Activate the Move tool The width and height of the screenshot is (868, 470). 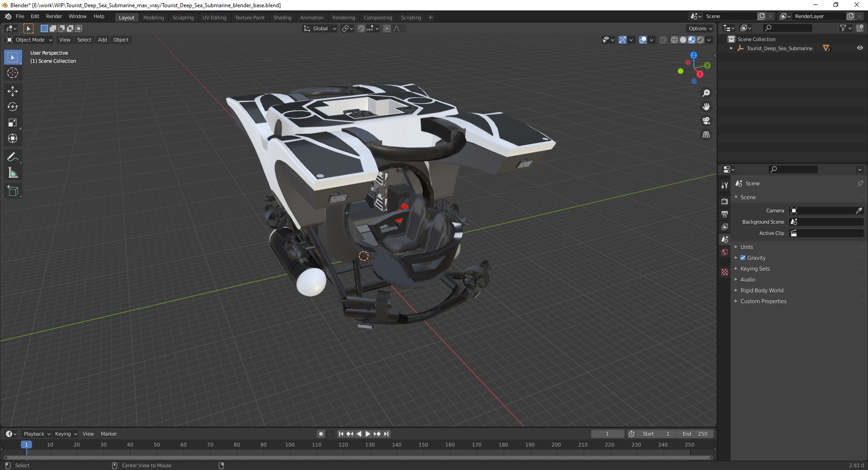(13, 91)
